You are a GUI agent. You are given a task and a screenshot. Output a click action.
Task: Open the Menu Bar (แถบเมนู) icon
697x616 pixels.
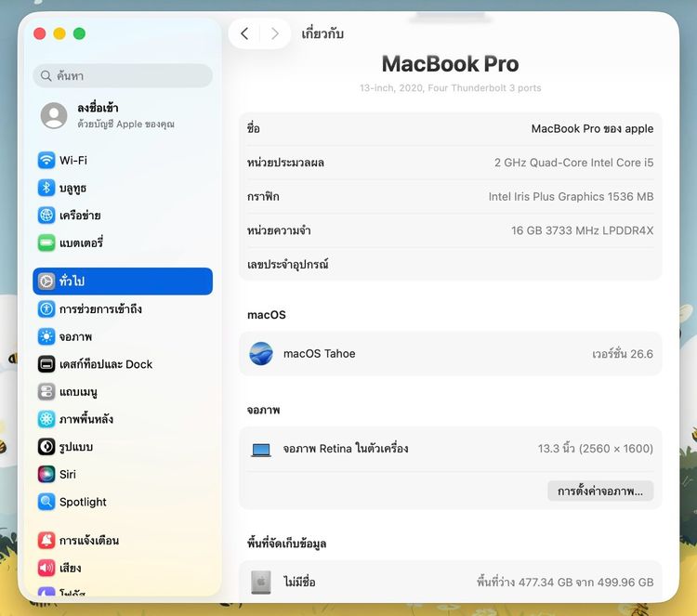tap(46, 391)
